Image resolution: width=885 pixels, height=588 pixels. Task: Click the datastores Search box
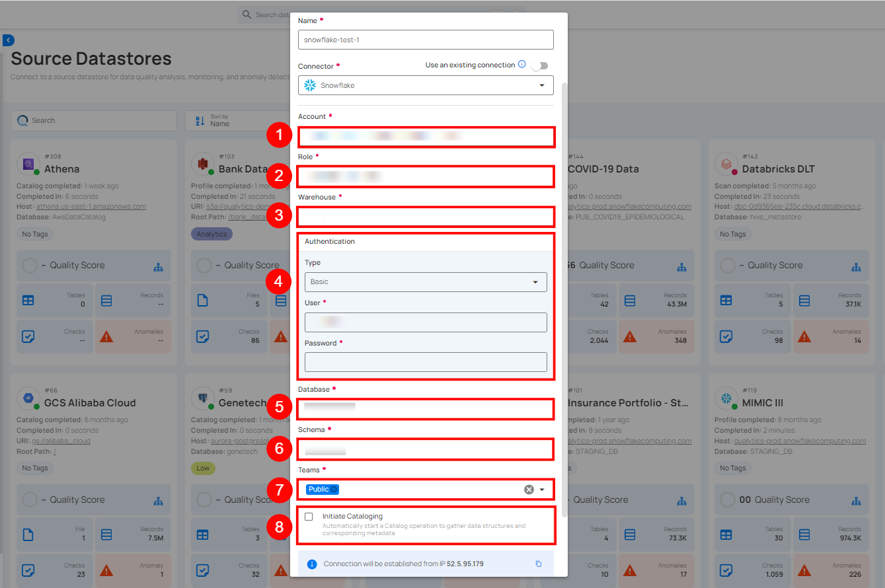click(x=94, y=120)
